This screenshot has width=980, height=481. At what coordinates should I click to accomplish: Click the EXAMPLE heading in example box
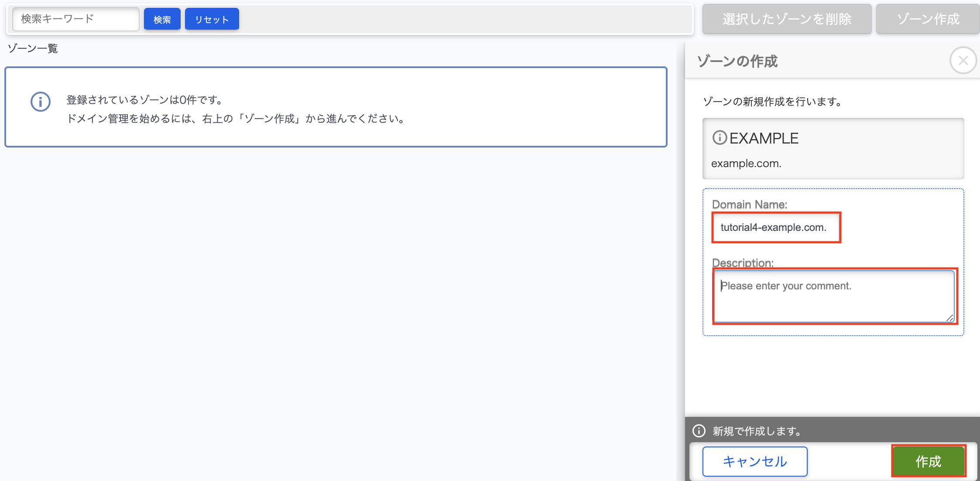(x=764, y=138)
